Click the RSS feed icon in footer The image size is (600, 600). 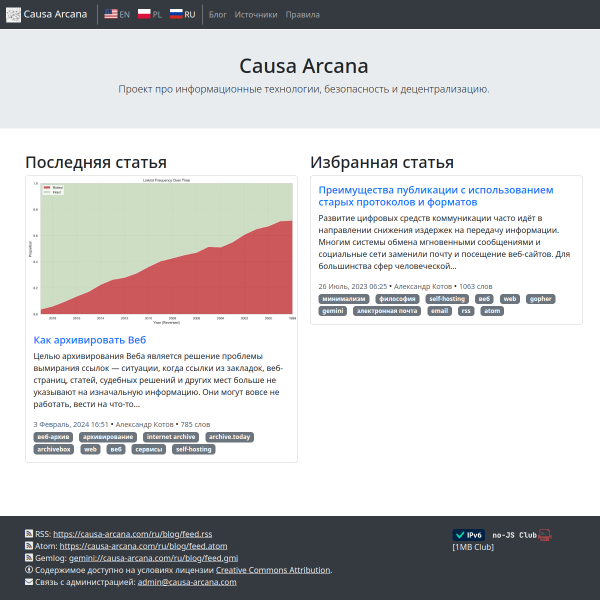(29, 533)
